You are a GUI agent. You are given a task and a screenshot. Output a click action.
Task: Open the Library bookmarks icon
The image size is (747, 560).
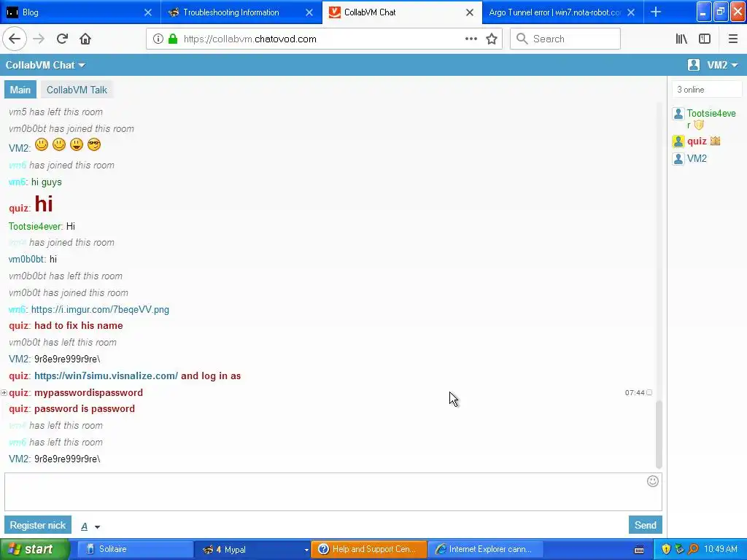681,39
